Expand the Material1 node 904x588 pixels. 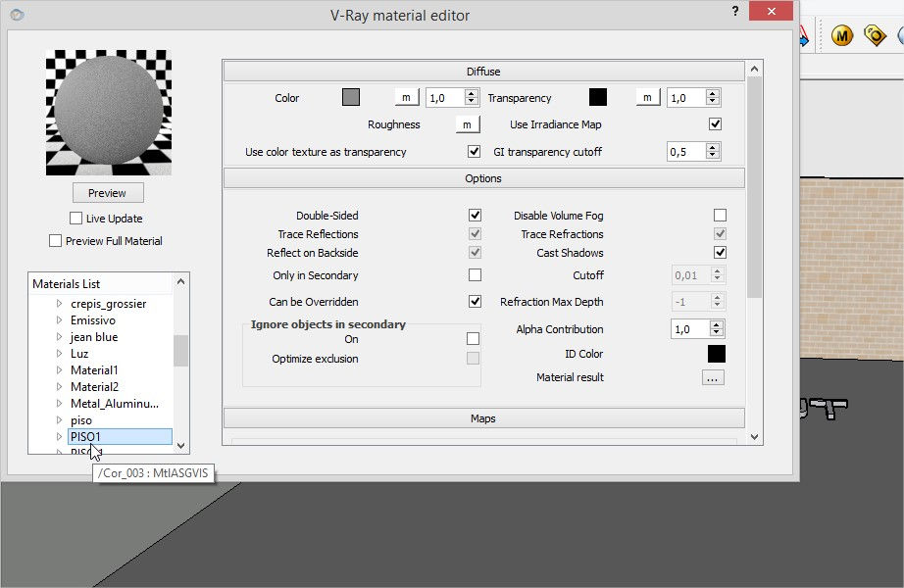coord(59,370)
